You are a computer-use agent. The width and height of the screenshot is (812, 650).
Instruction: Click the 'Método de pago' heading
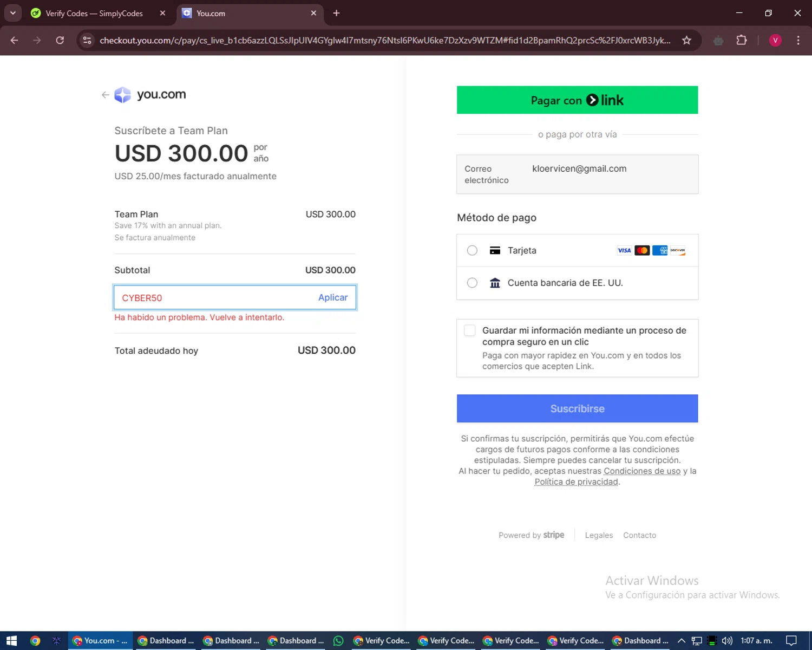tap(496, 218)
